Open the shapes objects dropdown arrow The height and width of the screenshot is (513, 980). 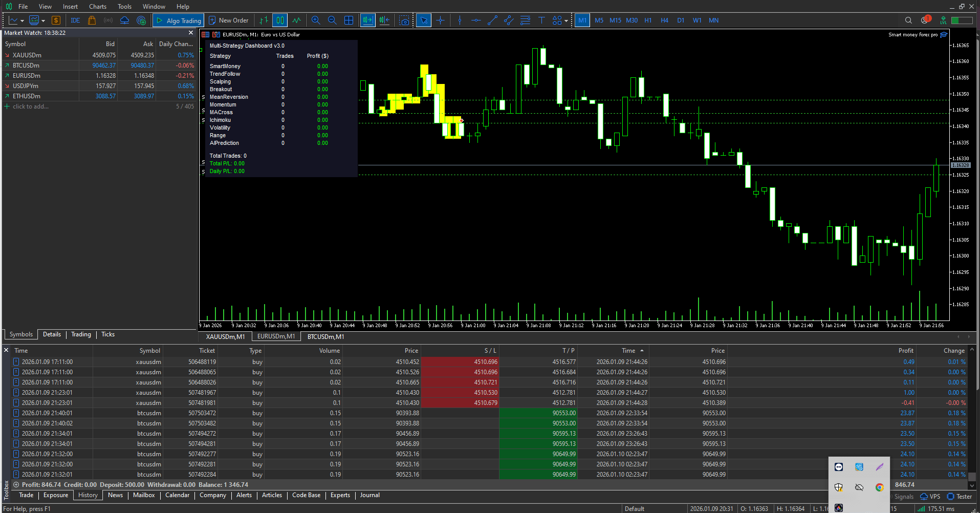566,21
